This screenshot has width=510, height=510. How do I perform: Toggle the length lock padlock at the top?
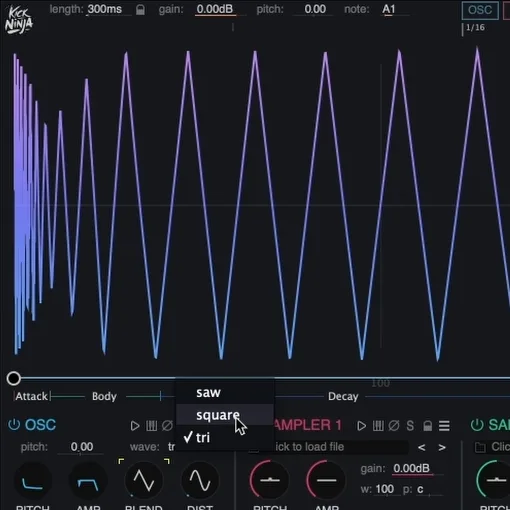pyautogui.click(x=140, y=10)
